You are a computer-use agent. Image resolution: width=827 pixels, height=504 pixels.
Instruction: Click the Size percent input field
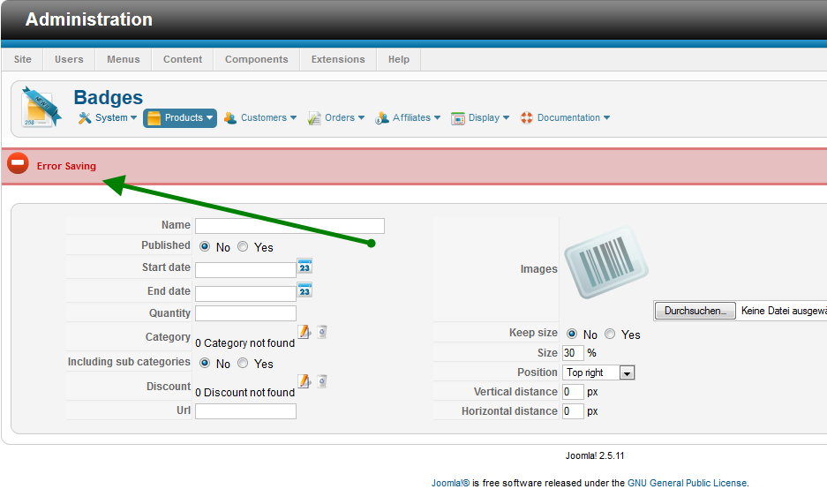tap(573, 353)
